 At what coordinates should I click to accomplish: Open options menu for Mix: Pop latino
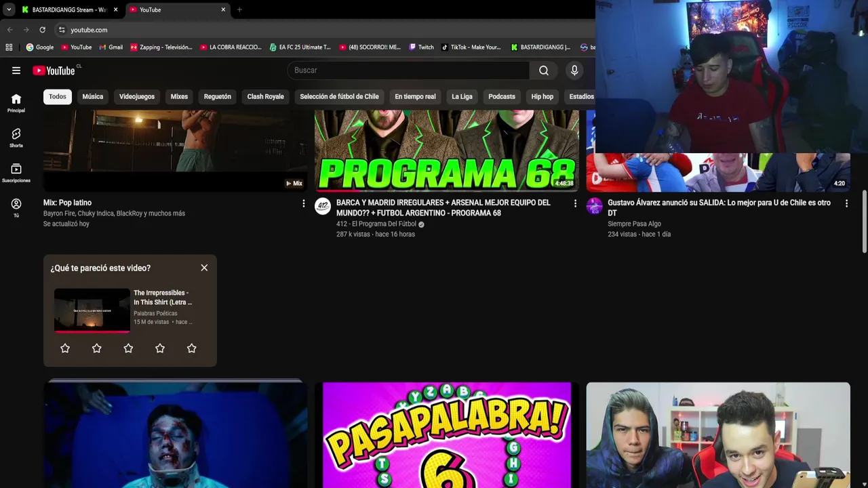[303, 203]
